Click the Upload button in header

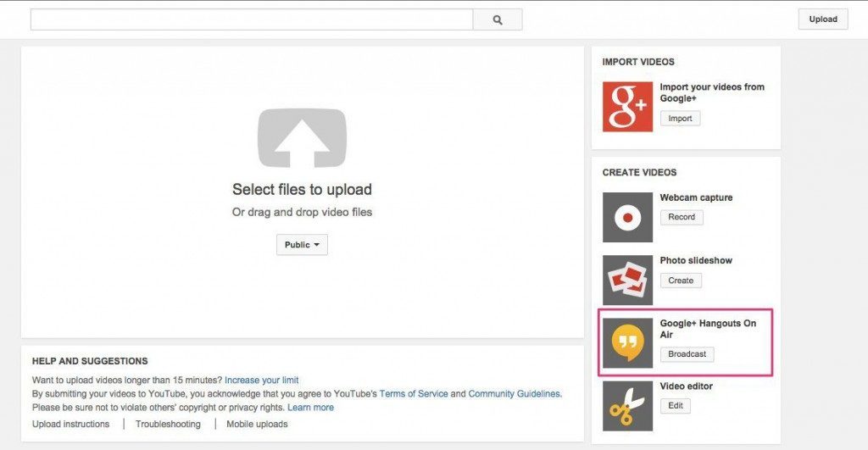[x=823, y=19]
